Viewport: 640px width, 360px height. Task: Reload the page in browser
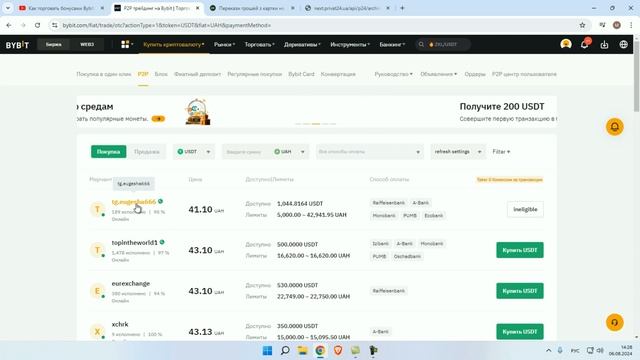pos(37,25)
